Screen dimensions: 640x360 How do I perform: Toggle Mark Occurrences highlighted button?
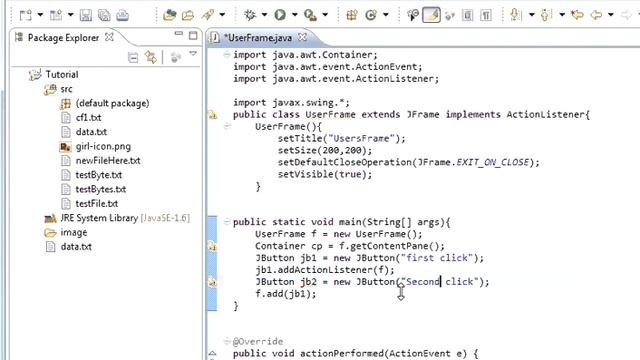coord(431,15)
